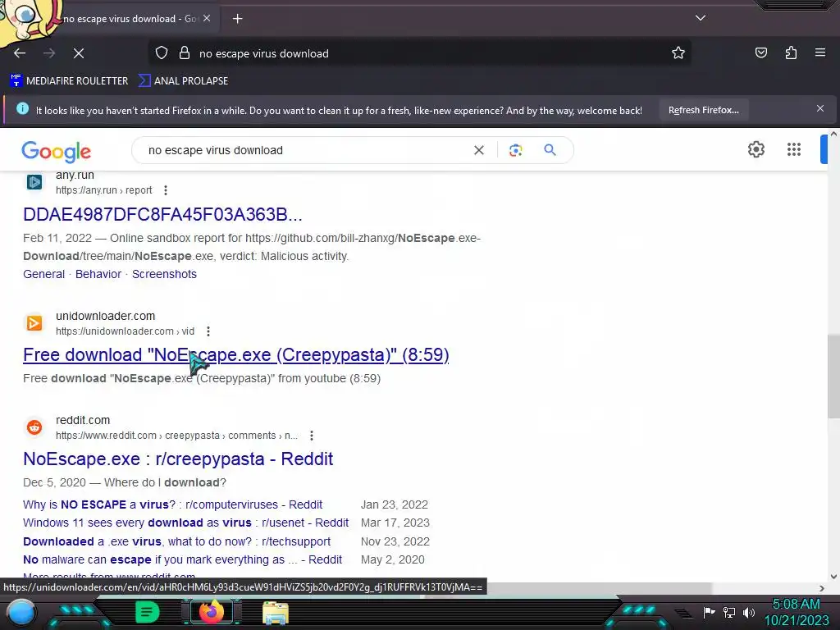The image size is (840, 630).
Task: View site security lock information
Action: click(185, 53)
